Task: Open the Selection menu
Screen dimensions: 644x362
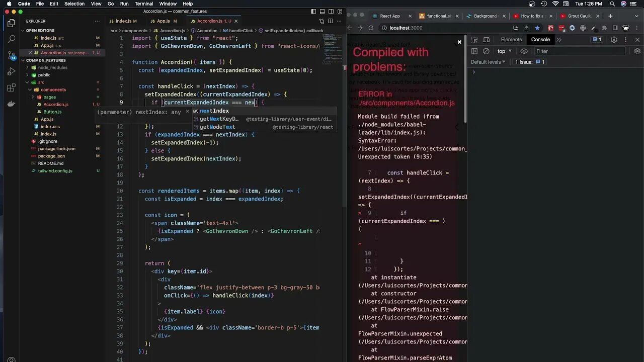Action: [x=74, y=4]
